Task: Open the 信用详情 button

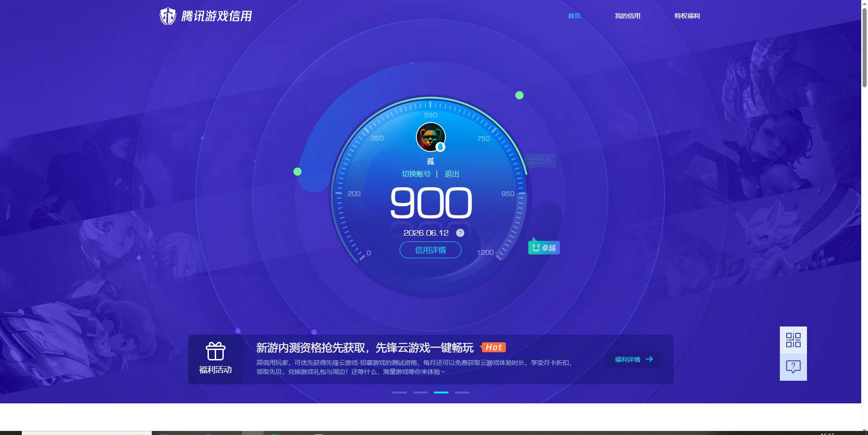Action: click(430, 250)
